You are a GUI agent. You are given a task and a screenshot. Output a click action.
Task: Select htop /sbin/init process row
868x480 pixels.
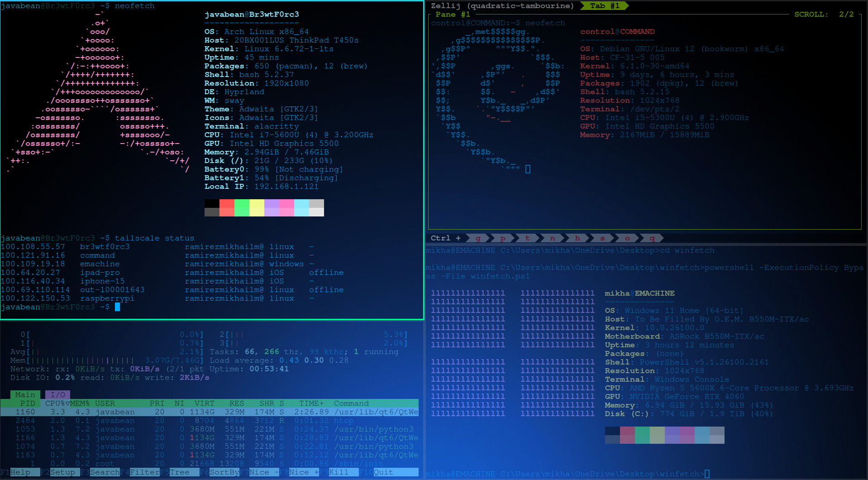210,463
